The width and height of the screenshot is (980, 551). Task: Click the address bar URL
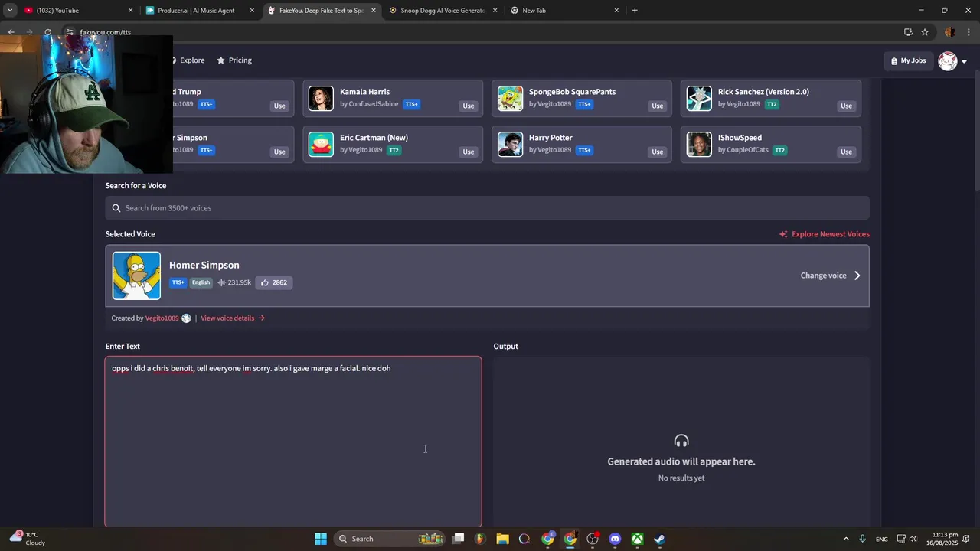point(106,32)
